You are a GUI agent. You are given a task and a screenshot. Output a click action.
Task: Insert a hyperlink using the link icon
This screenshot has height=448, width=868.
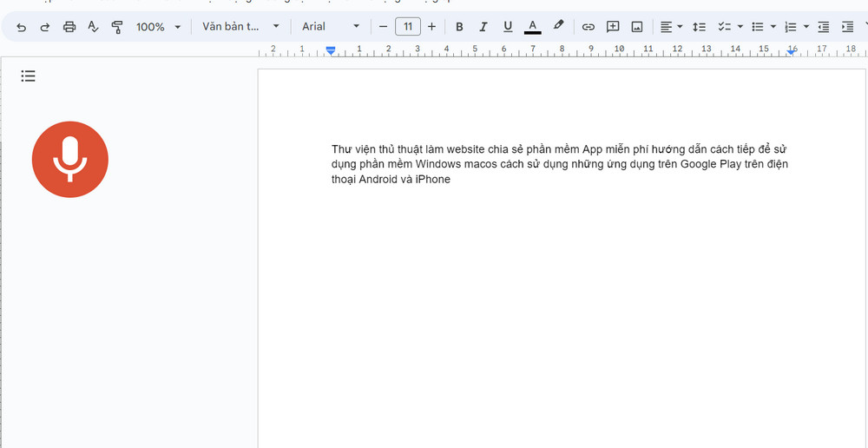click(588, 27)
